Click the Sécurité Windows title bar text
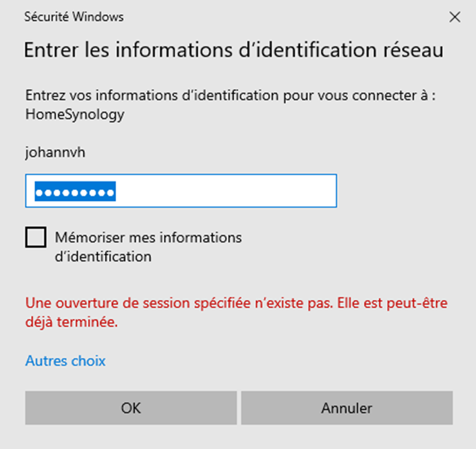 point(73,17)
